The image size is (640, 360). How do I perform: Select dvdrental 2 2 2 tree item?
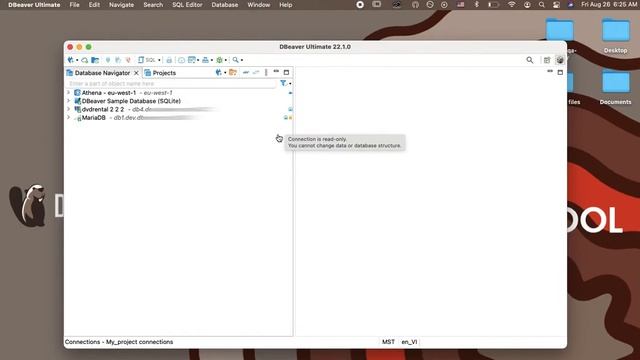click(x=103, y=109)
